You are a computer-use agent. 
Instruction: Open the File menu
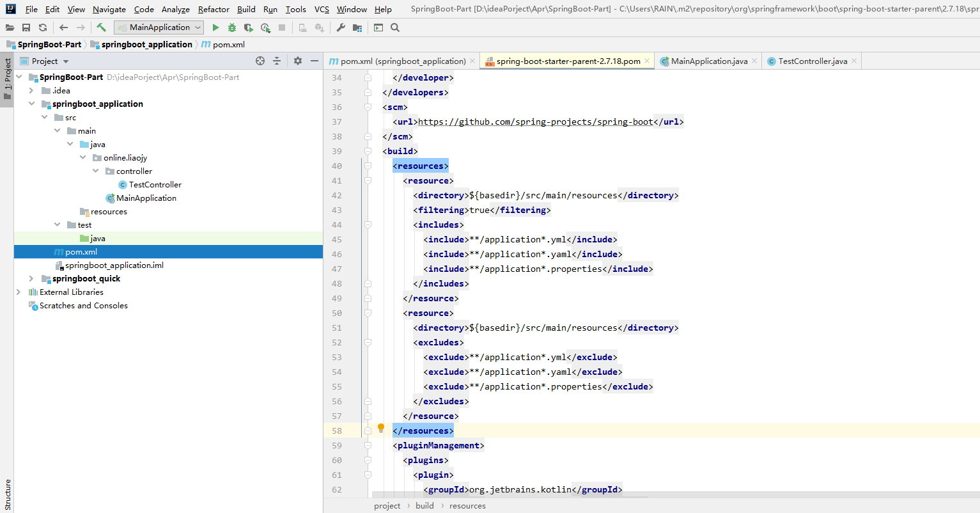coord(31,9)
